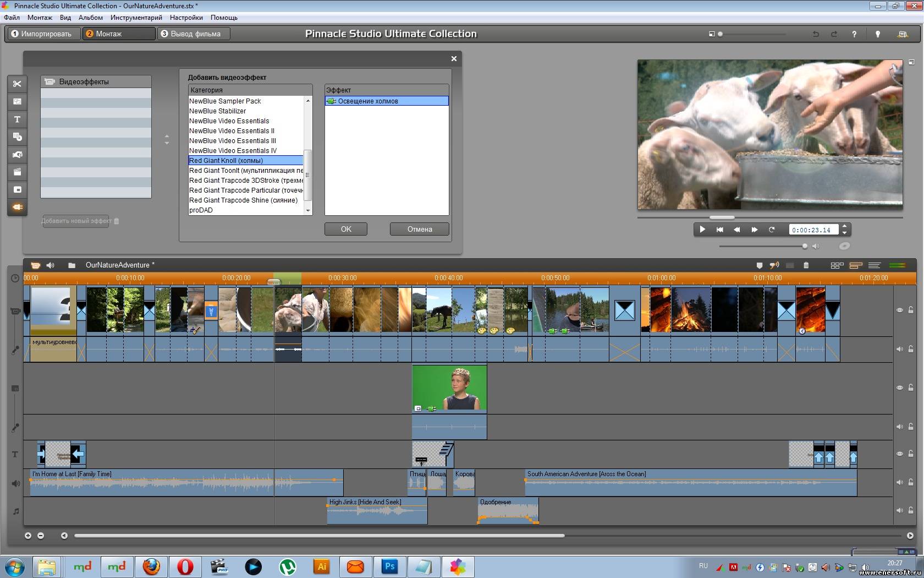The height and width of the screenshot is (578, 924).
Task: Toggle visibility of the title track
Action: click(x=900, y=454)
